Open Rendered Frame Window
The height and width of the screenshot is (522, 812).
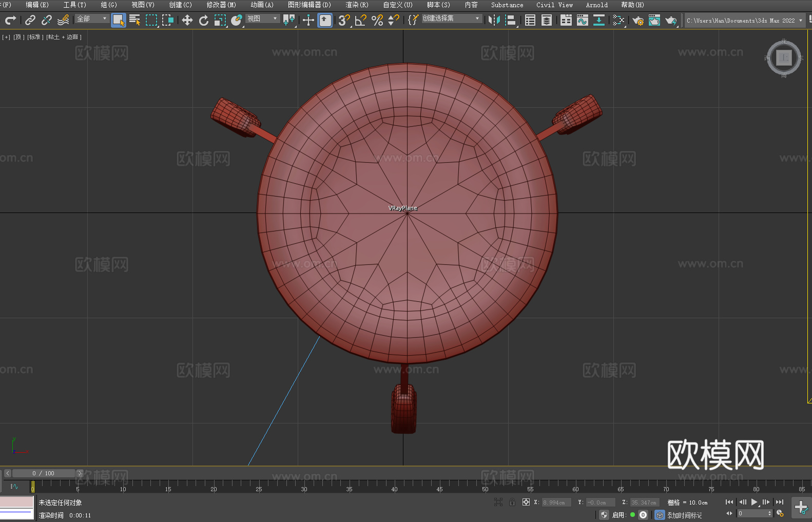click(x=654, y=20)
